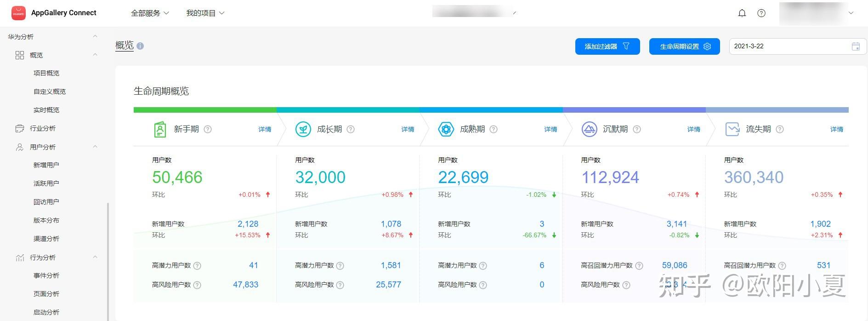The image size is (868, 321).
Task: Collapse the 华为分析 sidebar section
Action: 95,36
